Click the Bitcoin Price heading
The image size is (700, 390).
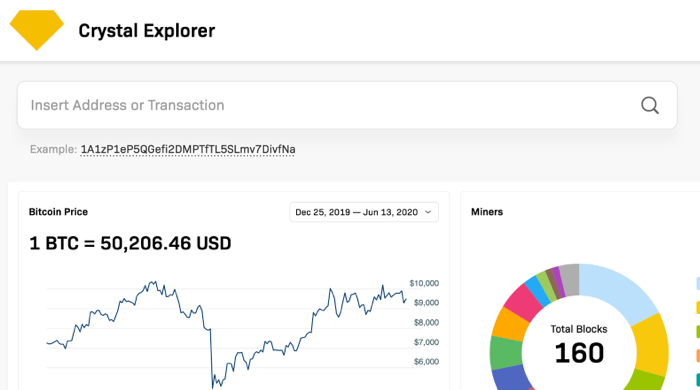[x=58, y=212]
